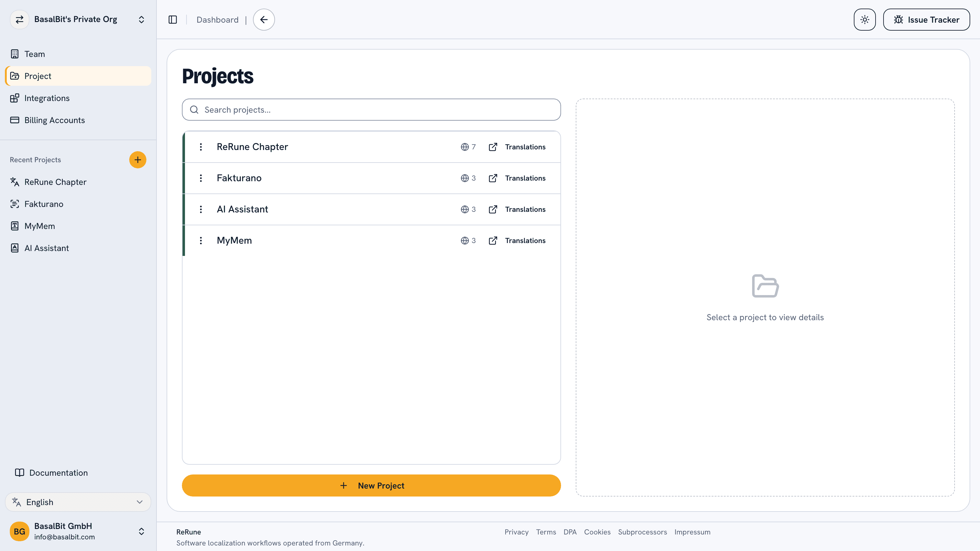Open the Issue Tracker
This screenshot has width=980, height=551.
coord(926,20)
